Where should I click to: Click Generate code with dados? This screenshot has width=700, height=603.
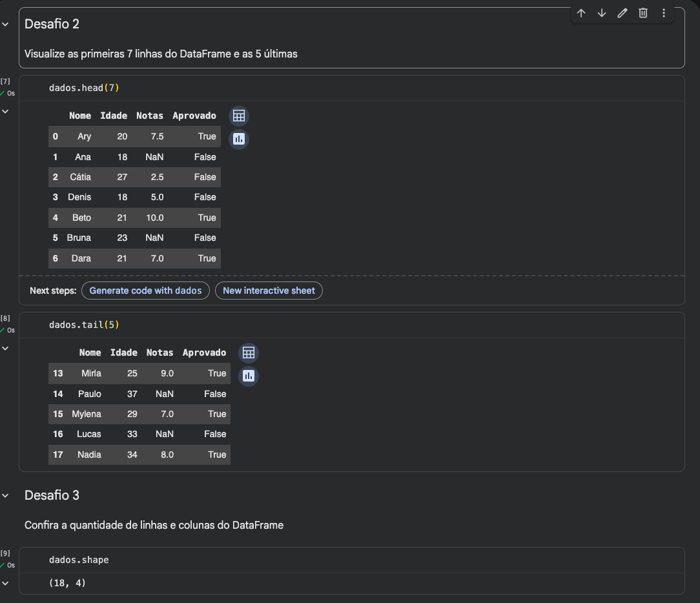pos(145,291)
